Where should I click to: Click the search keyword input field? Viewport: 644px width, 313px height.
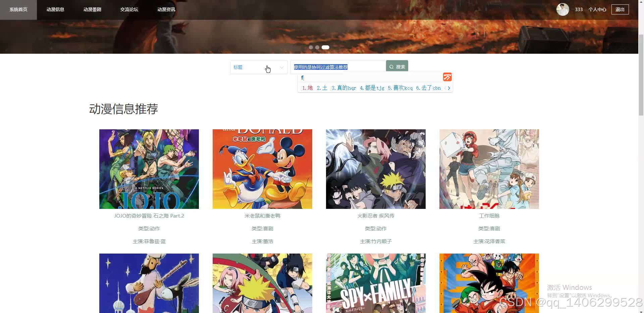(338, 67)
